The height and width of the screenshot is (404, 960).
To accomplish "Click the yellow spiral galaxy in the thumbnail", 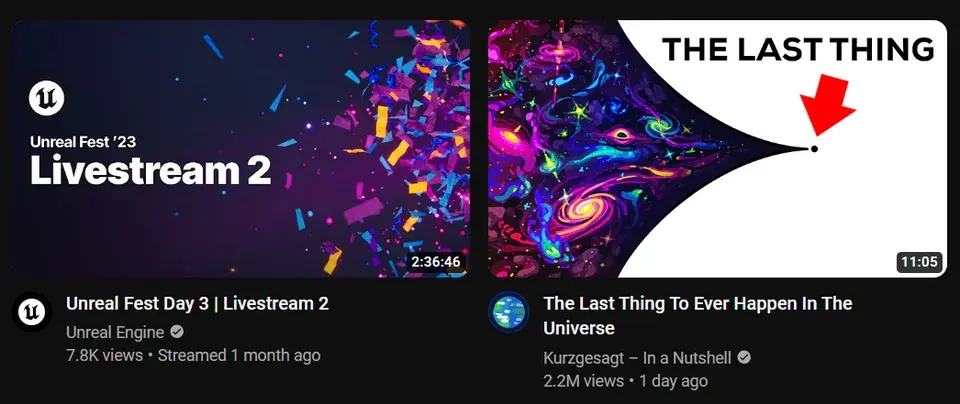I will tap(584, 210).
